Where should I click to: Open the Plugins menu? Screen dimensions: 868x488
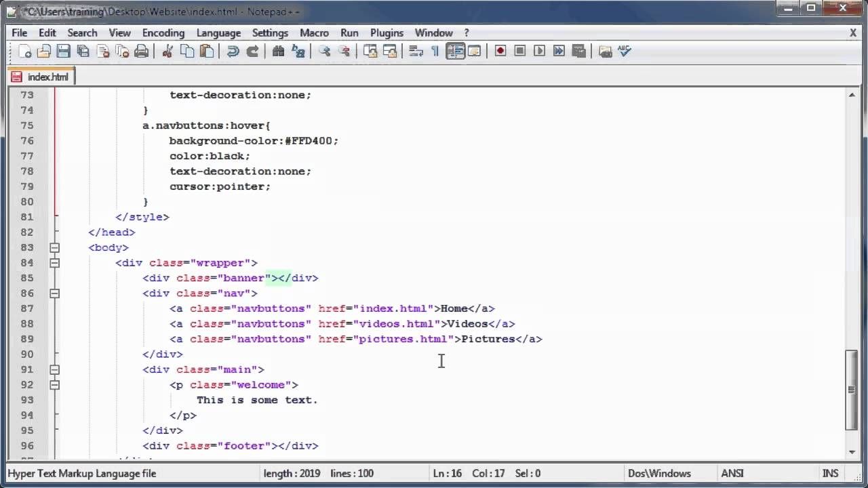coord(388,33)
